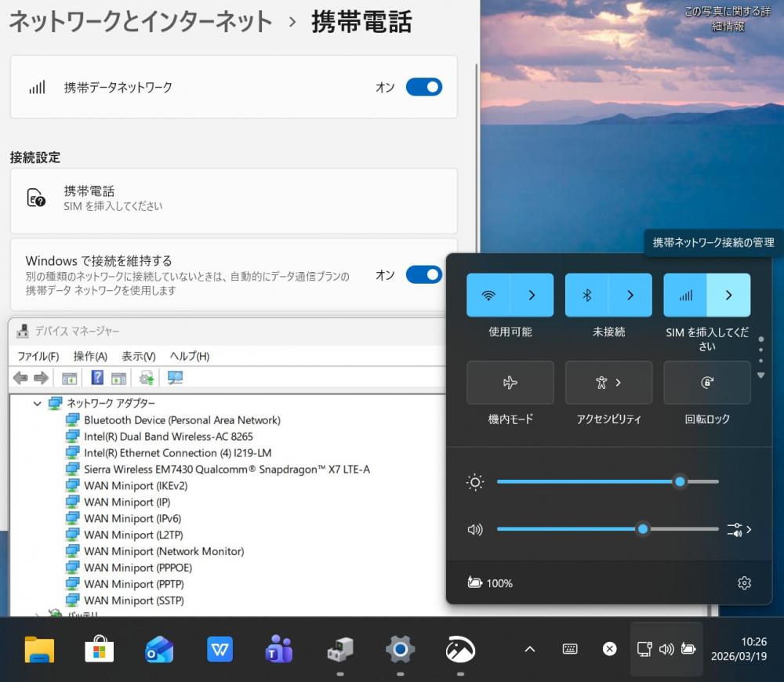Open Teams from the taskbar
The height and width of the screenshot is (682, 784).
278,648
